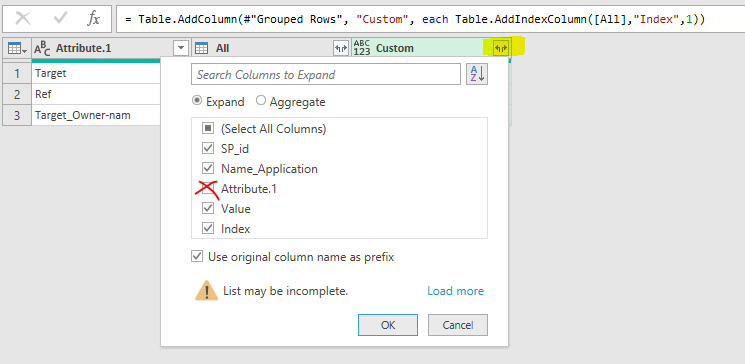Click the ABC123 type icon on Custom column

(x=362, y=48)
